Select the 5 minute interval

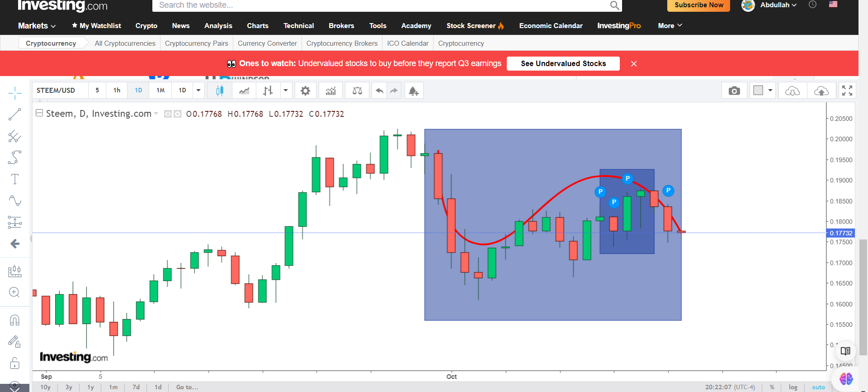(97, 91)
